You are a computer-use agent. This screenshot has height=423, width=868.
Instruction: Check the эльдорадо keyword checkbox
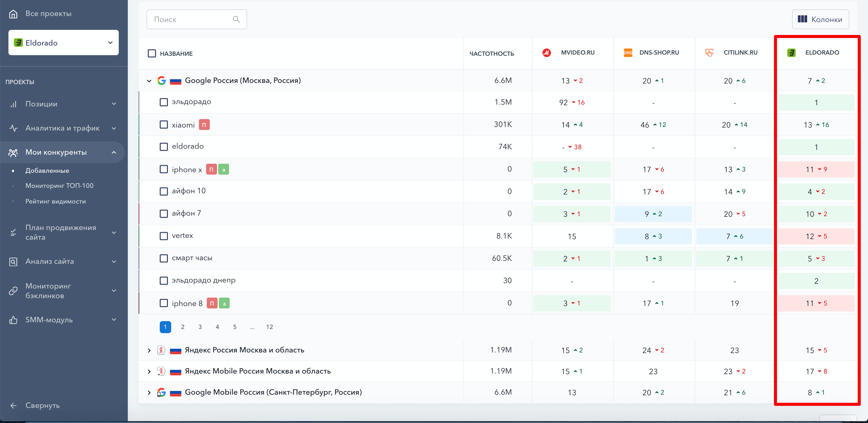pyautogui.click(x=163, y=102)
